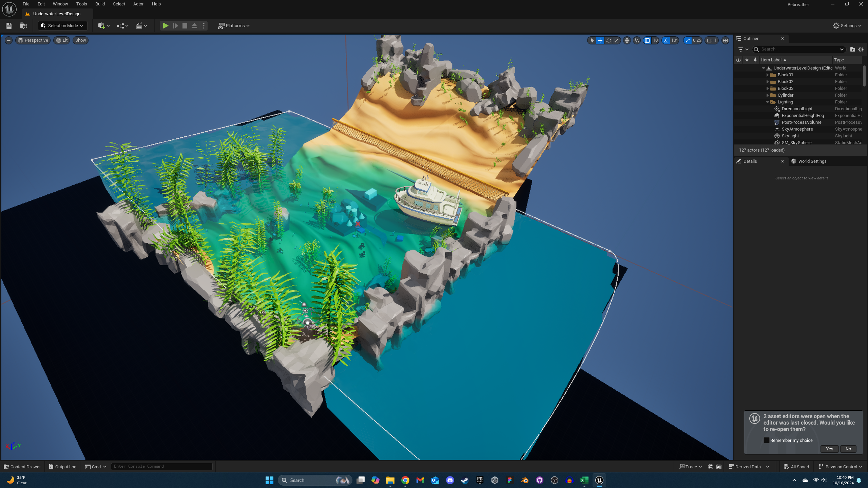Select the DirectionalLight actor

pyautogui.click(x=797, y=109)
